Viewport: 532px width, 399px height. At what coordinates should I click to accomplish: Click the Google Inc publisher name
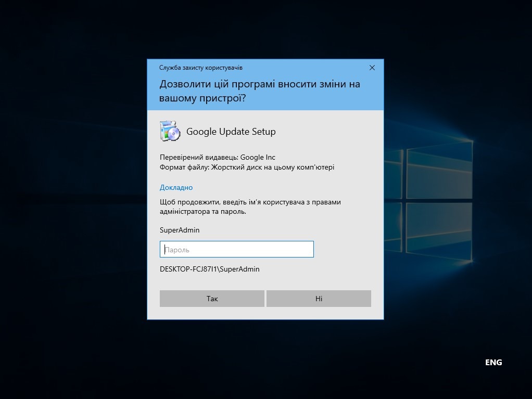tap(258, 157)
